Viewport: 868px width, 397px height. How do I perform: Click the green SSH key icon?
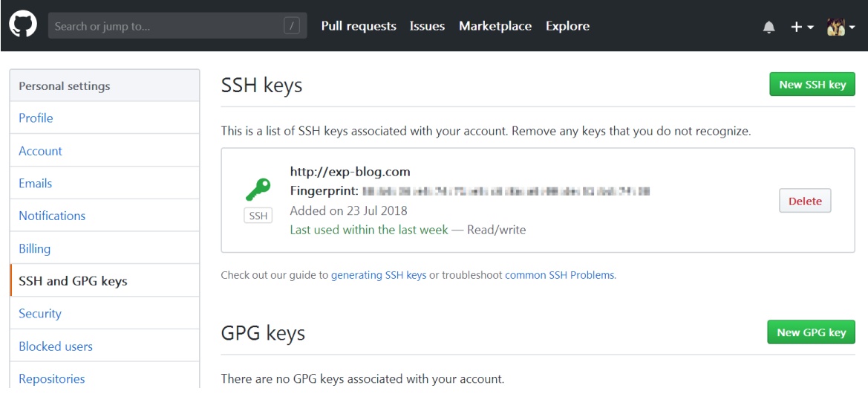[x=258, y=190]
